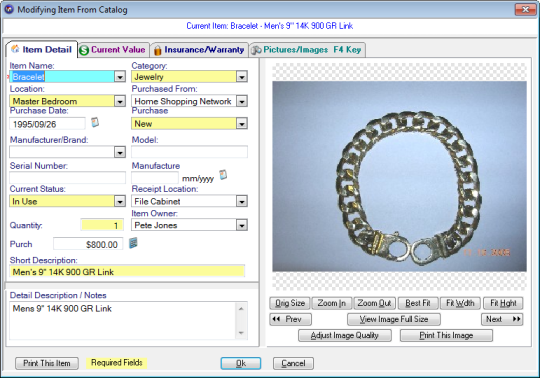Click the Fit Hght button
The width and height of the screenshot is (540, 378).
(503, 303)
